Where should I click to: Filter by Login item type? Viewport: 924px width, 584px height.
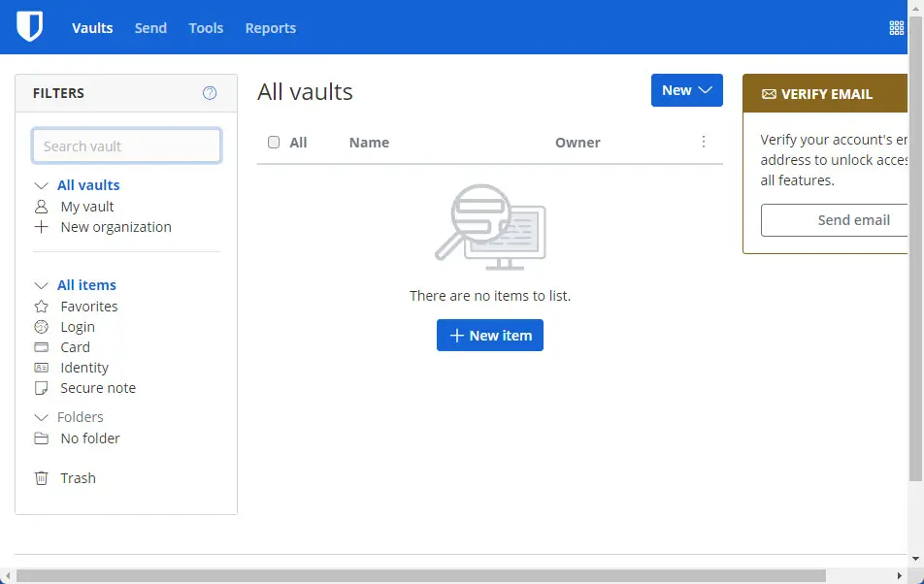[78, 327]
